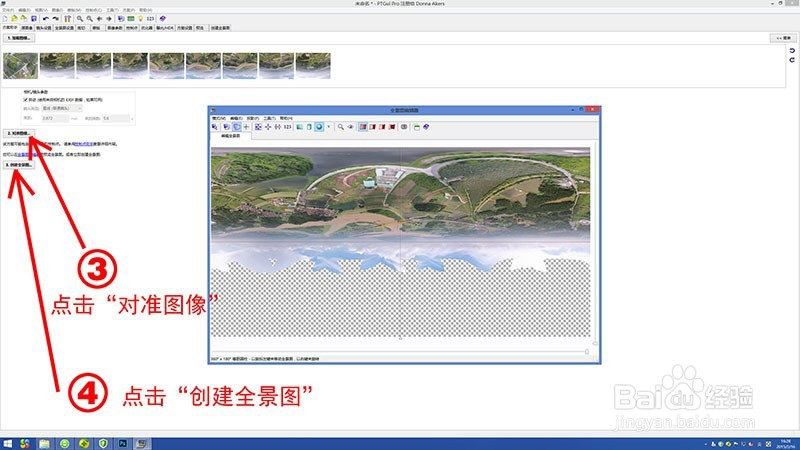The width and height of the screenshot is (800, 450).
Task: Open second menu of the panorama editor window
Action: click(x=236, y=118)
